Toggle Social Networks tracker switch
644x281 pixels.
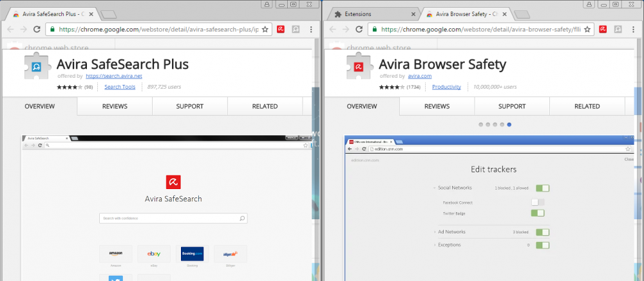tap(542, 188)
